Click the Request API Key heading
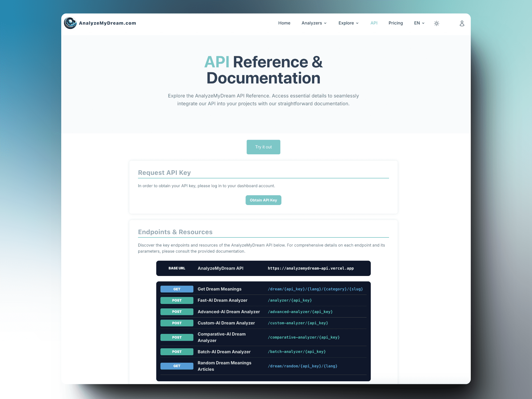This screenshot has height=399, width=532. tap(164, 173)
